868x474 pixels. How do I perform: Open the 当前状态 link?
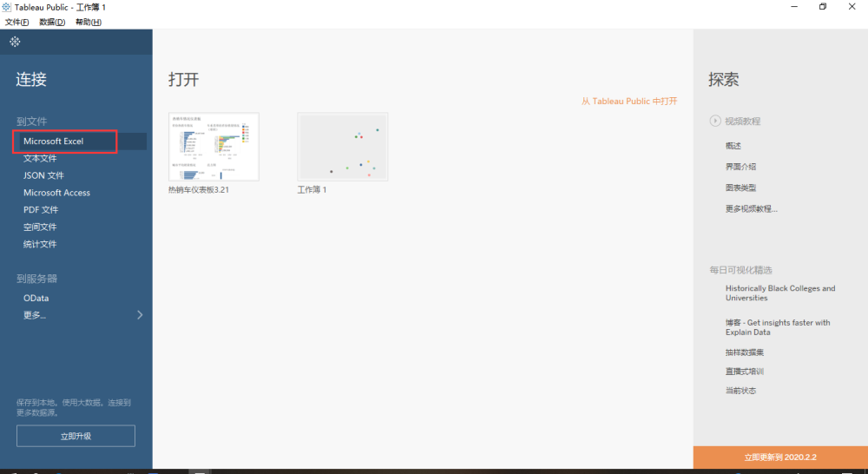pos(740,391)
